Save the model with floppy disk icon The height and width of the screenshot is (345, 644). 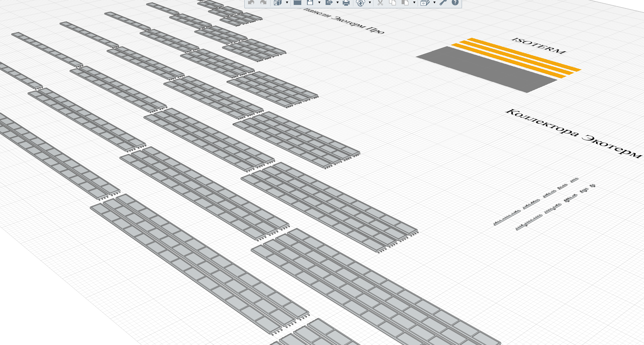pos(310,3)
